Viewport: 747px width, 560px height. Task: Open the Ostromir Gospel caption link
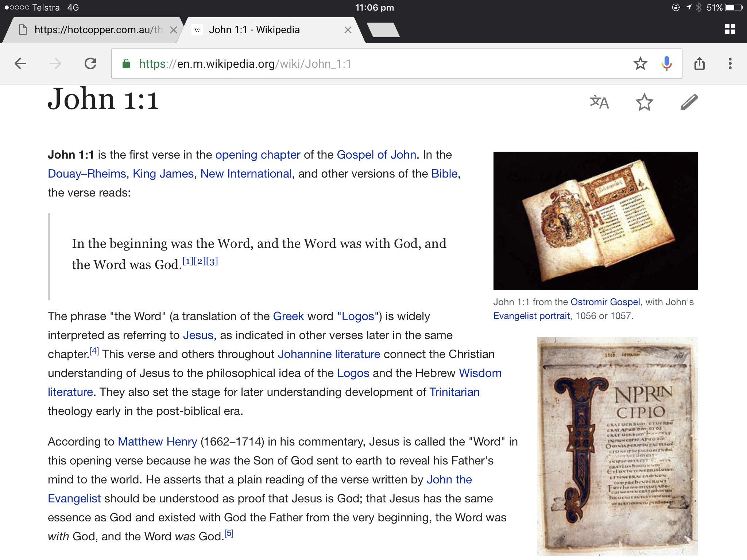(x=605, y=302)
